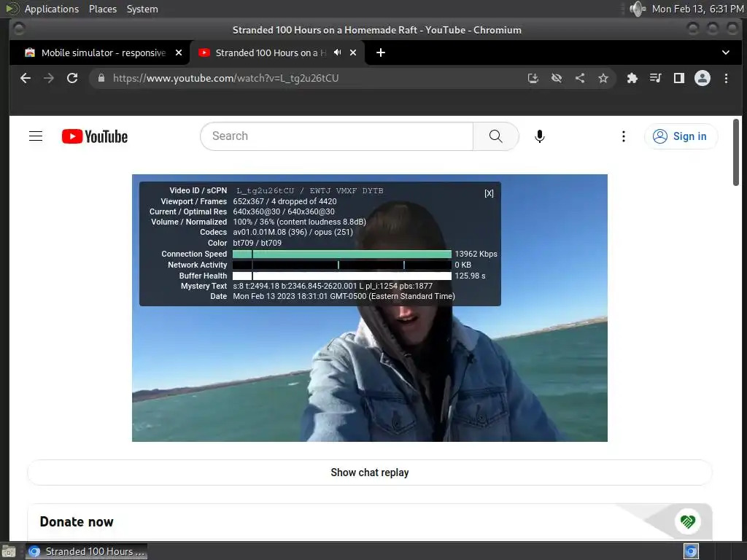Viewport: 747px width, 560px height.
Task: Click the Video ID value L_tg2u26tCU
Action: [x=266, y=190]
